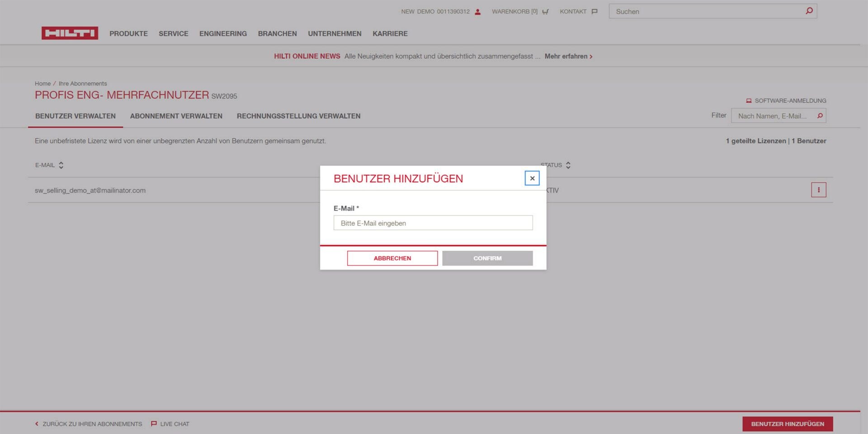This screenshot has height=434, width=868.
Task: Focus the E-Mail input in the dialog
Action: 433,223
